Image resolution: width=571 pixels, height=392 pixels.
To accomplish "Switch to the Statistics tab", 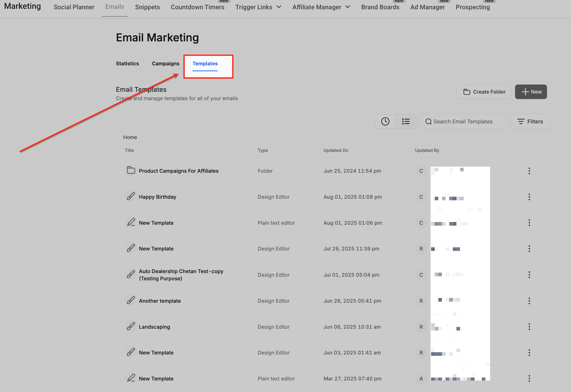I will [127, 64].
